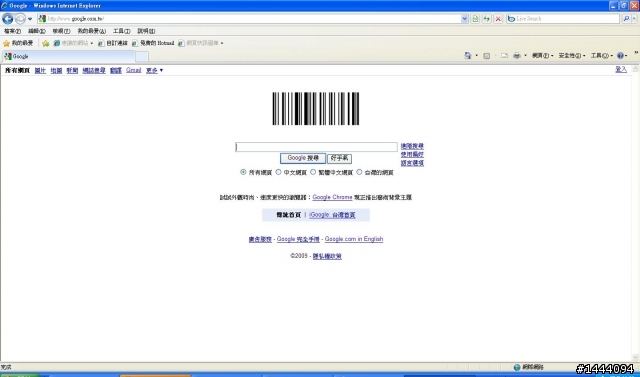
Task: Open the 工具(O) command bar menu
Action: click(602, 56)
